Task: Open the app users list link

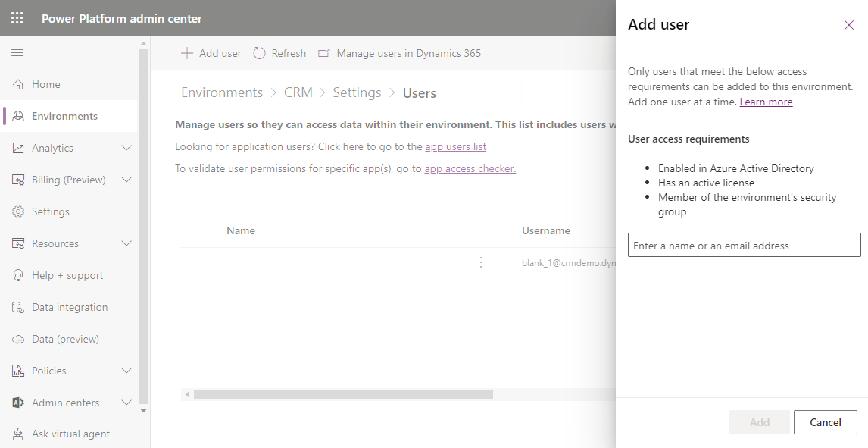Action: 456,146
